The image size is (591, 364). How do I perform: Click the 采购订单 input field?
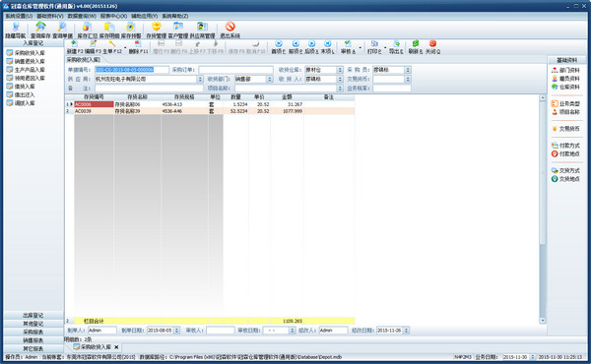235,70
